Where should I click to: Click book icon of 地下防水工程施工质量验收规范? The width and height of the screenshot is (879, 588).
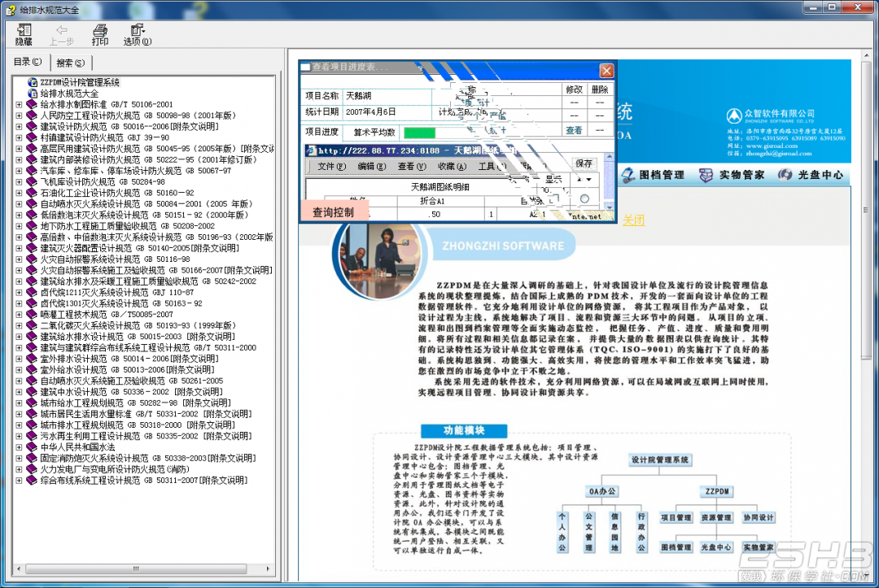[x=32, y=226]
